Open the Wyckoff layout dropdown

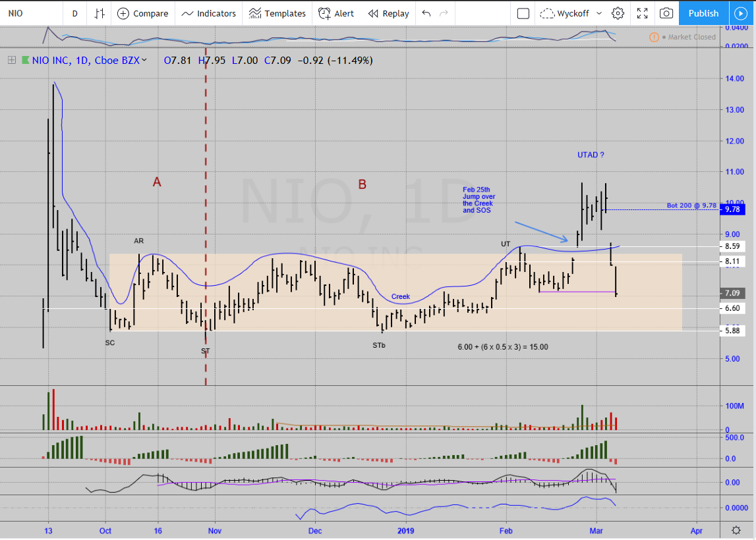571,13
